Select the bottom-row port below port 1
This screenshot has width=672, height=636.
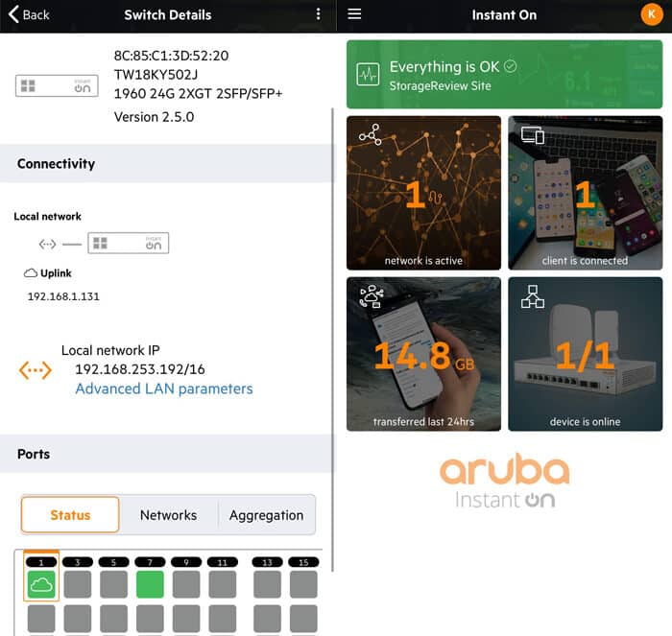(x=41, y=619)
